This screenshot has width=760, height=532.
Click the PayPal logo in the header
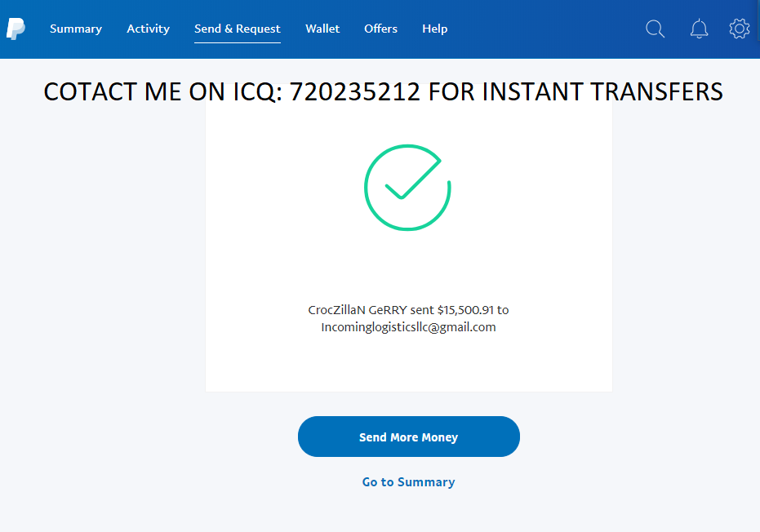point(16,29)
